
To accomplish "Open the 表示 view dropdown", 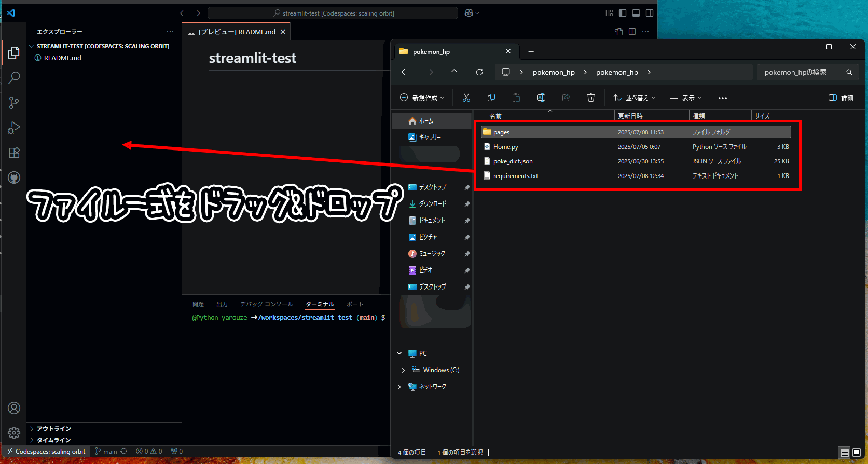I will 685,98.
